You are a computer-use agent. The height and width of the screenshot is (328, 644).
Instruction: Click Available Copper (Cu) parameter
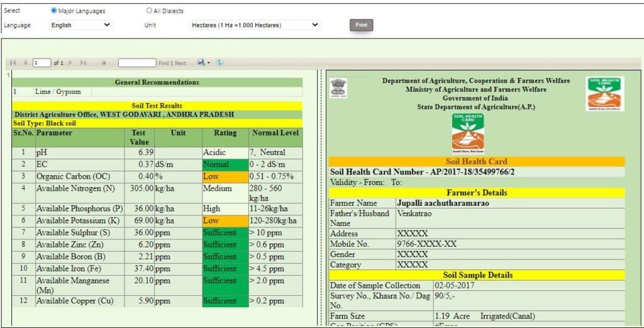tap(75, 301)
